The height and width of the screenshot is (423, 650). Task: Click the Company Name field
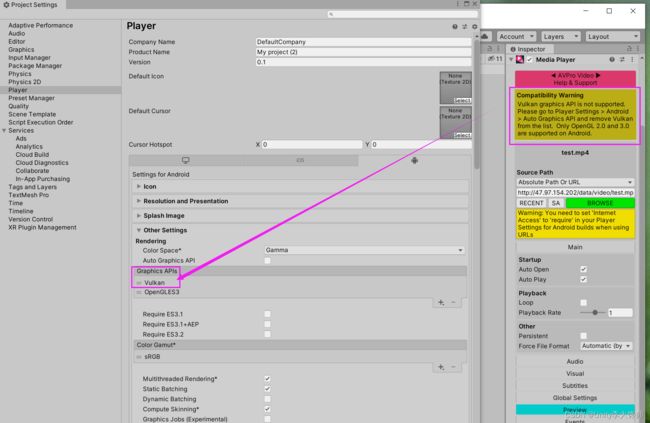363,42
